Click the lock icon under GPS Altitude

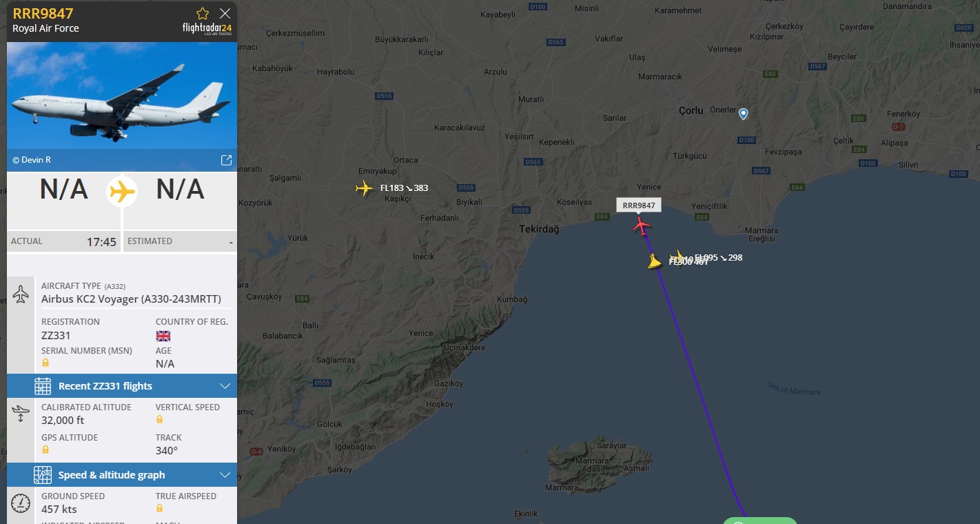45,450
